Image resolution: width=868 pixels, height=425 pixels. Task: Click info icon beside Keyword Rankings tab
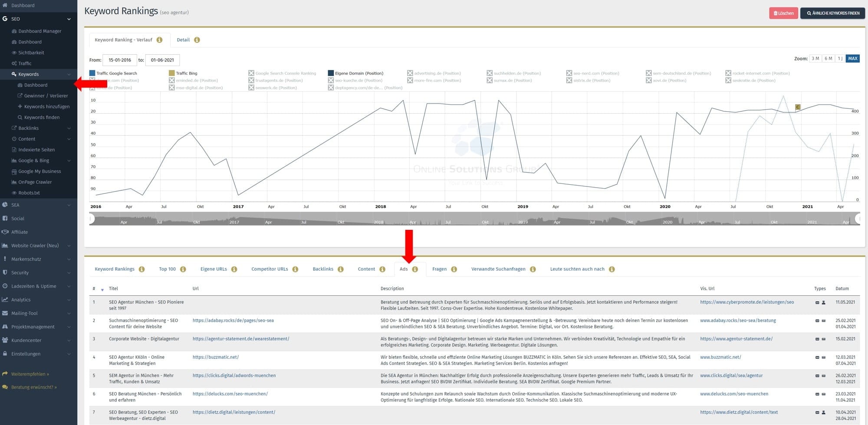(x=142, y=269)
